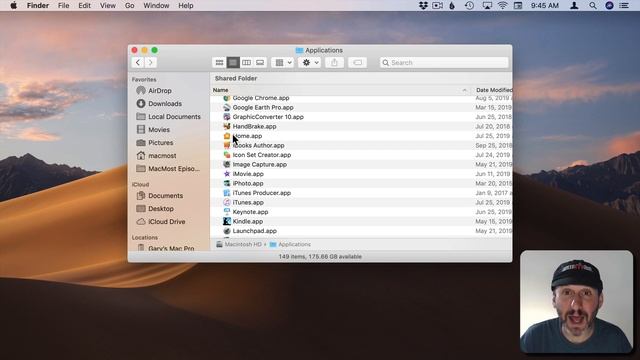
Task: Open the gear Action menu
Action: (x=309, y=62)
